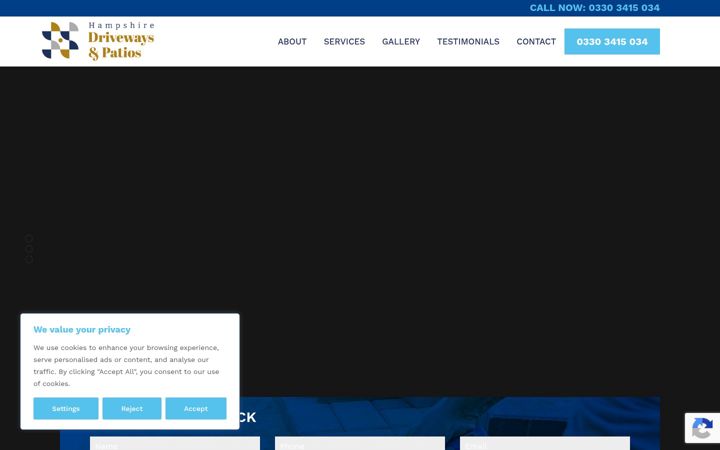Select Contact in the navigation
Viewport: 720px width, 450px height.
[536, 41]
